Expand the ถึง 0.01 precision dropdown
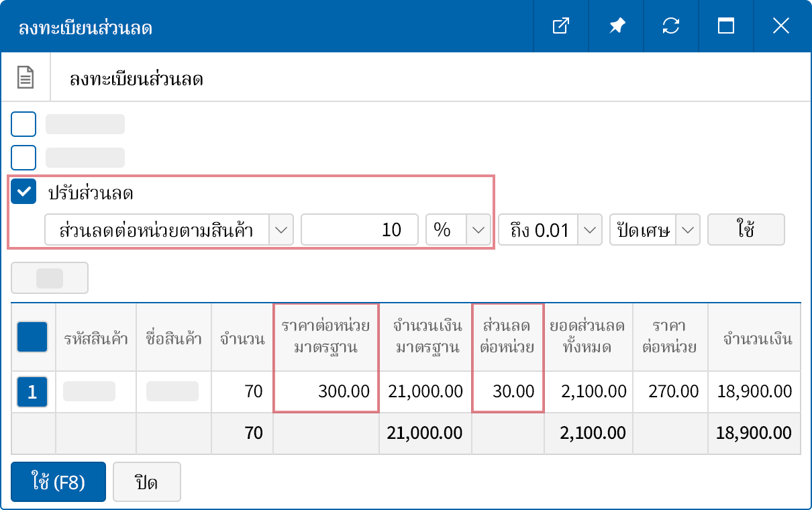 click(x=589, y=229)
